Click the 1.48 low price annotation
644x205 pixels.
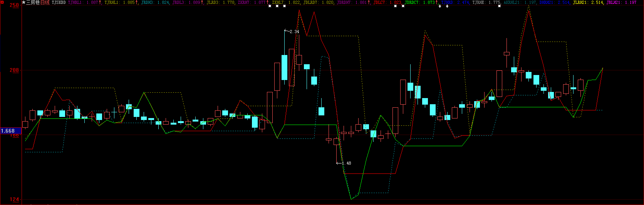pos(346,163)
